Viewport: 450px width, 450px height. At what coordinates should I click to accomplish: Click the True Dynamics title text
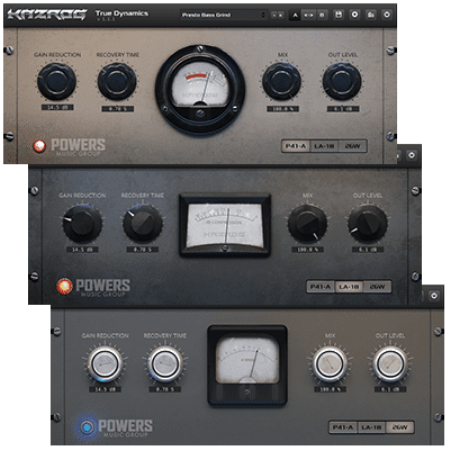point(122,13)
